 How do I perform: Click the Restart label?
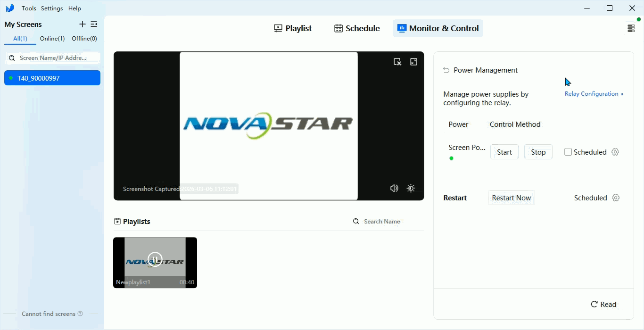coord(455,198)
